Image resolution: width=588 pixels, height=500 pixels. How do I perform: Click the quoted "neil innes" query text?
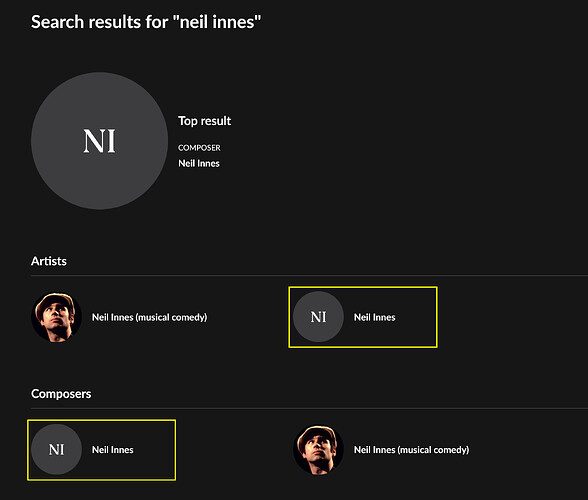tap(217, 22)
